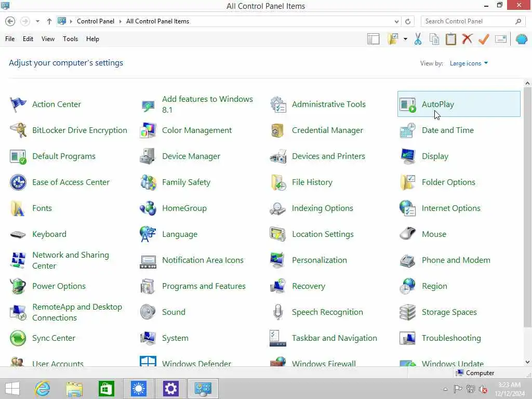The height and width of the screenshot is (399, 532).
Task: Expand the folder options toolbar dropdown arrow
Action: pos(405,39)
